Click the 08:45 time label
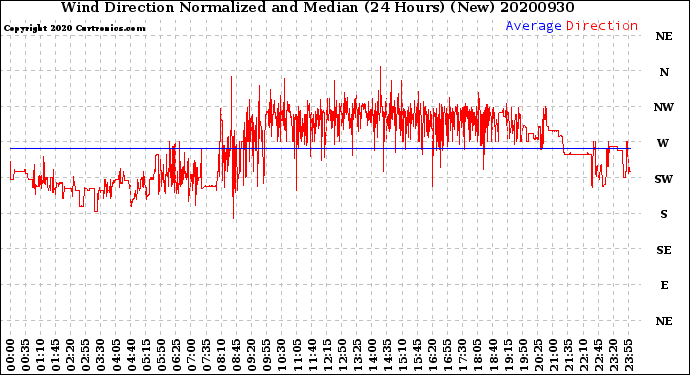Viewport: 690px width, 375px height. (x=237, y=355)
